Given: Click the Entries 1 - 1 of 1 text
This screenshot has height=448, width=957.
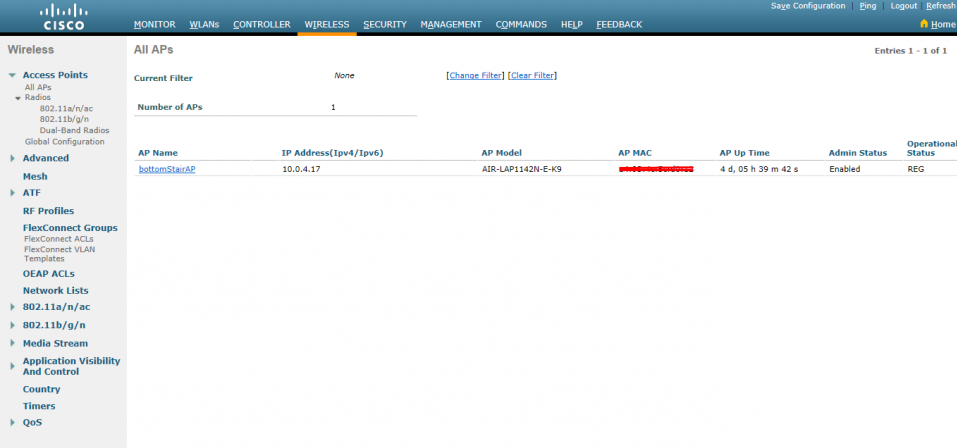Looking at the screenshot, I should coord(911,51).
